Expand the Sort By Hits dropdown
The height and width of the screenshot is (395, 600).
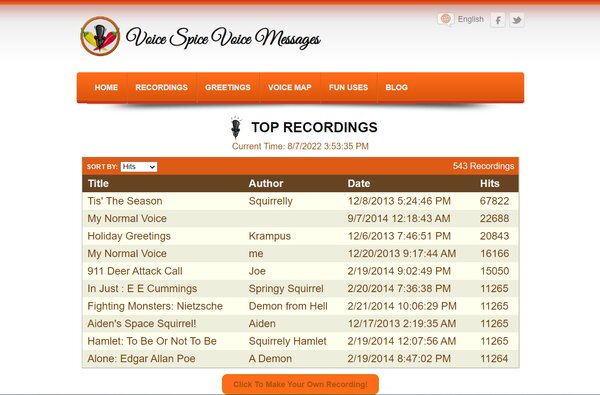(x=139, y=167)
